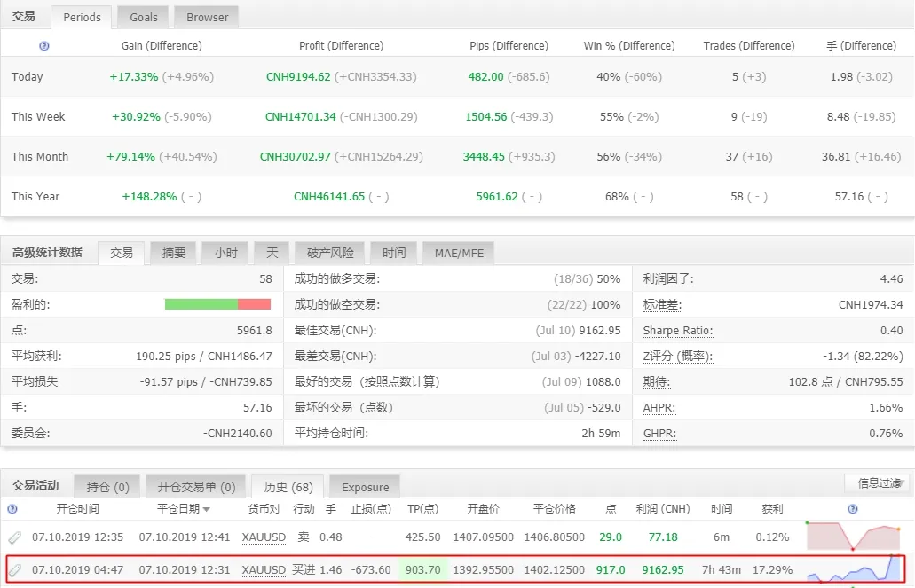Click the XAUUSD link in the 12:35 trade row
This screenshot has width=915, height=588.
click(x=264, y=537)
